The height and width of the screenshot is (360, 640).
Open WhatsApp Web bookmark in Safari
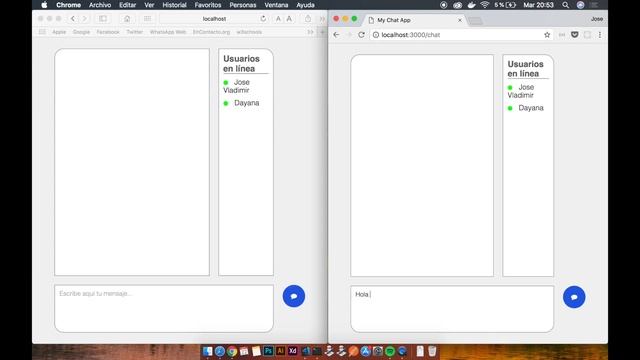click(168, 32)
